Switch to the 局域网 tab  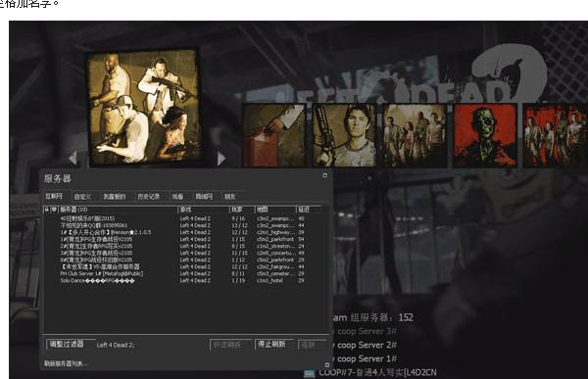204,197
